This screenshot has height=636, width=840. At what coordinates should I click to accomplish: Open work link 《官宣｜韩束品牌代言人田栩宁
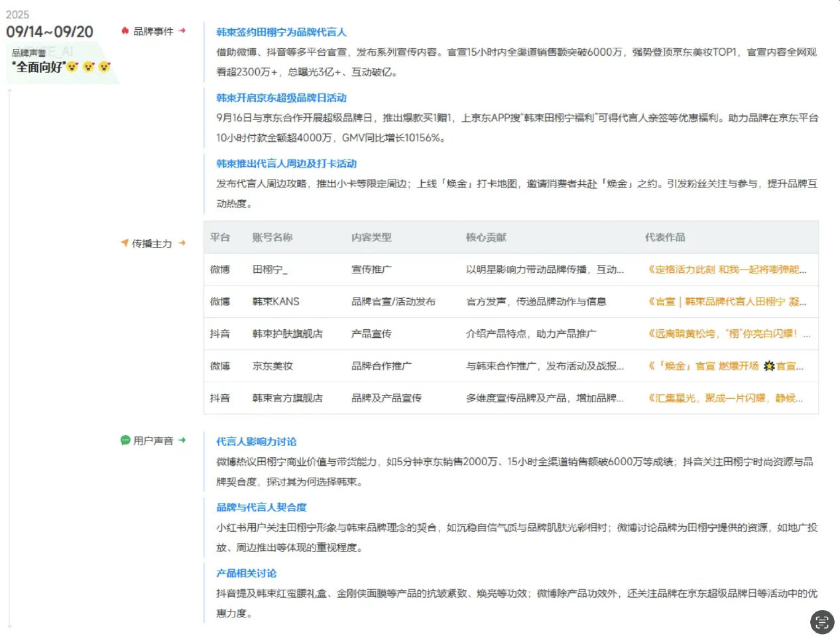point(727,301)
